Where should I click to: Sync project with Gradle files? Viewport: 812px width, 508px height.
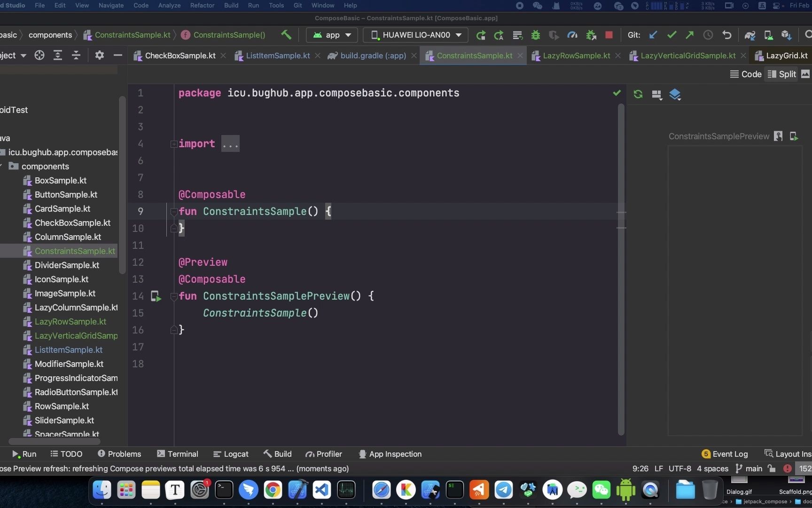pyautogui.click(x=750, y=35)
